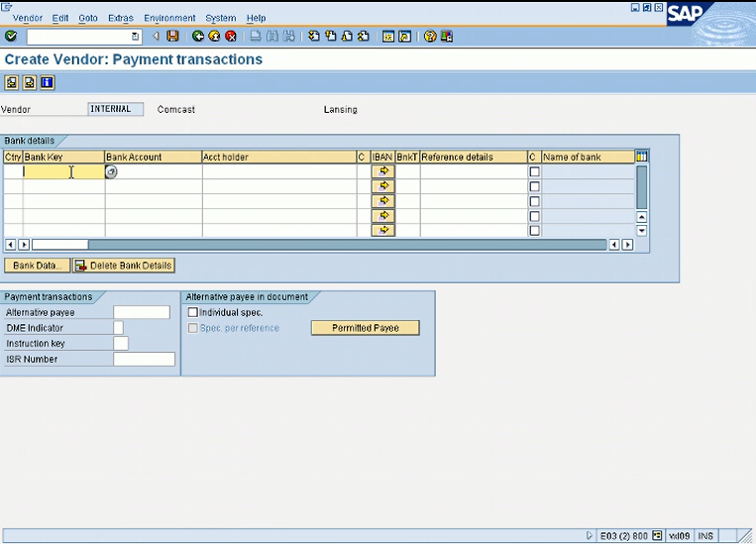Expand the status bar message triangle

click(x=589, y=535)
